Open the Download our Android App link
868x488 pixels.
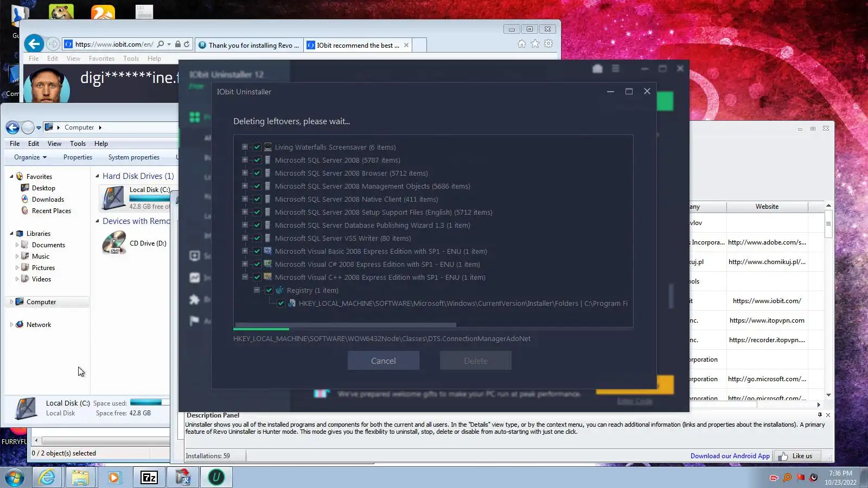[x=730, y=456]
